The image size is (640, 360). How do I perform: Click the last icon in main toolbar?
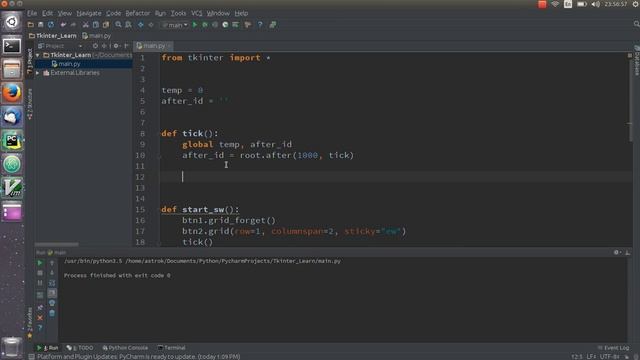(273, 25)
